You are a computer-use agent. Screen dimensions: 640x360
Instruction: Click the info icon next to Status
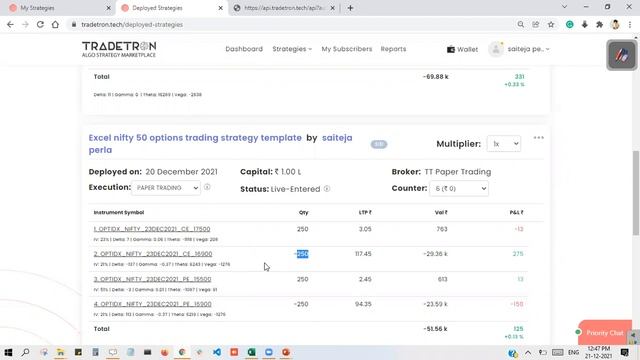click(x=327, y=189)
